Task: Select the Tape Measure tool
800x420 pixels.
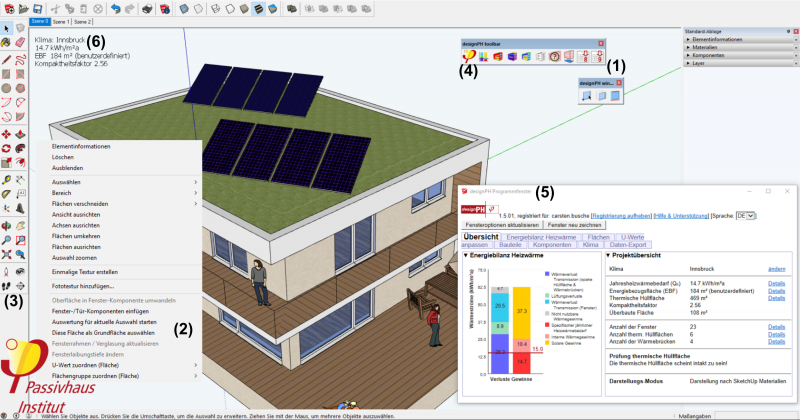Action: pos(6,180)
